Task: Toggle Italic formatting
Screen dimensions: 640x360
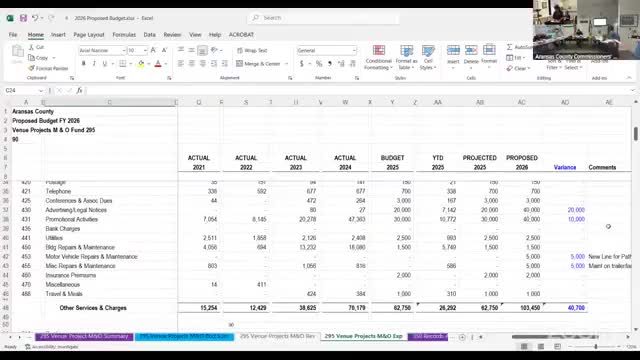Action: pyautogui.click(x=94, y=64)
